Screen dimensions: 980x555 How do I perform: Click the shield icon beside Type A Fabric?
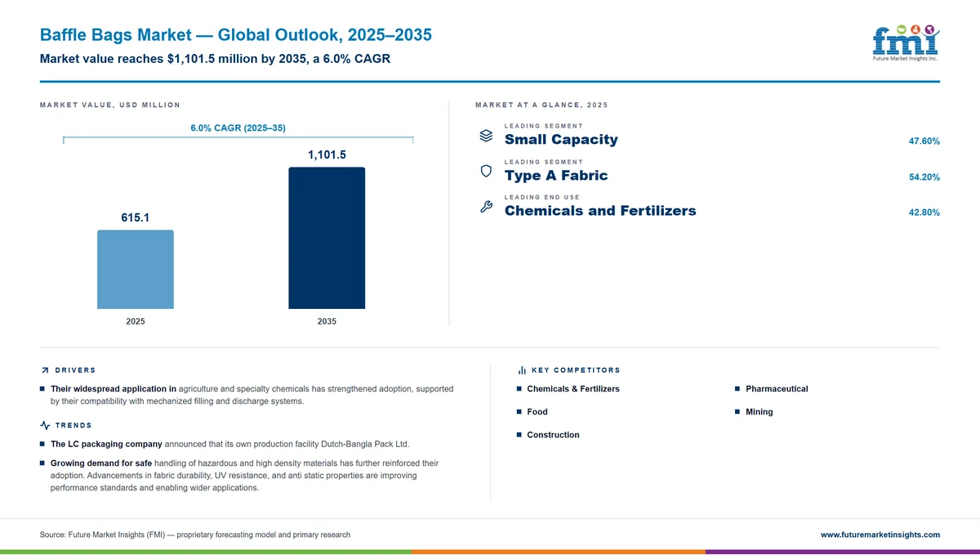coord(486,171)
